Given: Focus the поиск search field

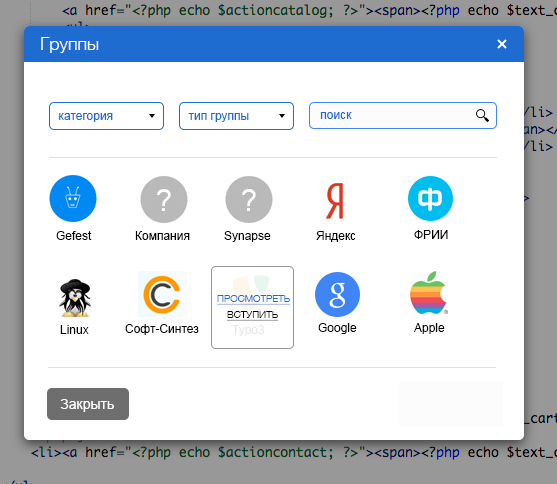Looking at the screenshot, I should tap(403, 115).
